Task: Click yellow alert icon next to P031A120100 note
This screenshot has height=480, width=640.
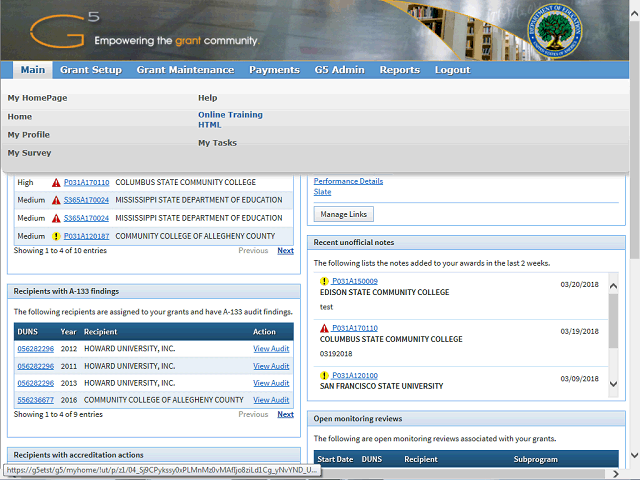Action: 324,375
